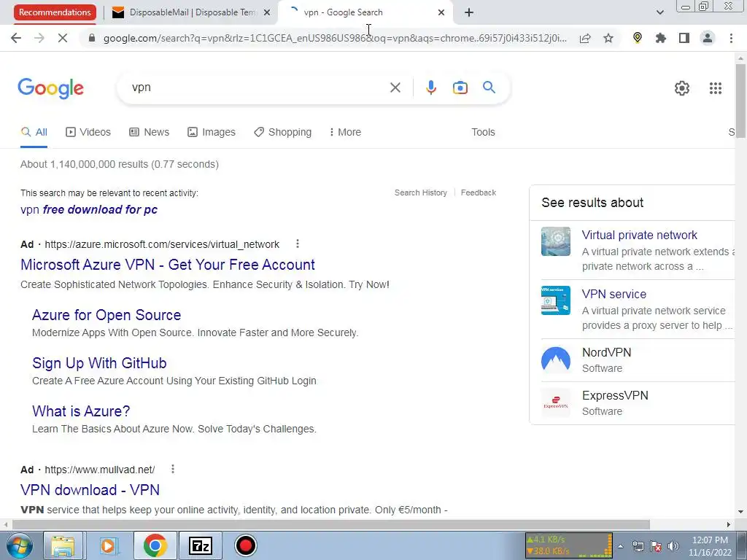Stop loading the page with the X button
This screenshot has height=560, width=747.
coord(63,38)
